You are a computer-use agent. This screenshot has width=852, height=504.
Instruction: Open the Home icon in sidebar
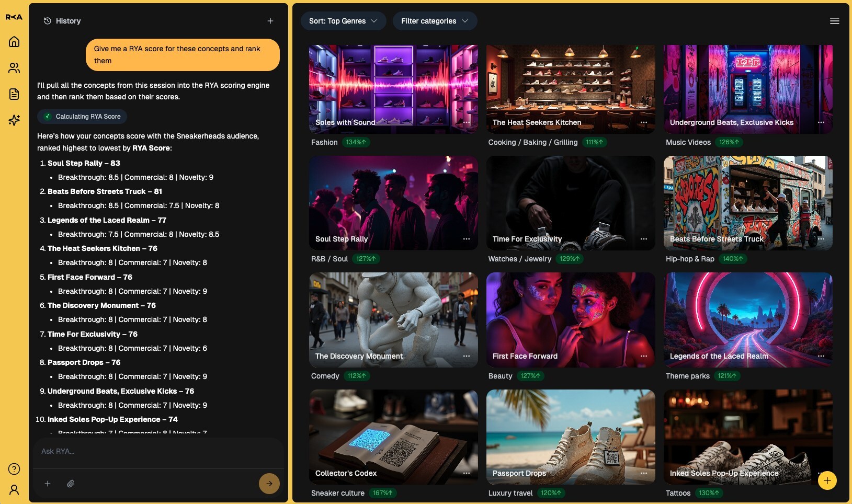point(14,42)
